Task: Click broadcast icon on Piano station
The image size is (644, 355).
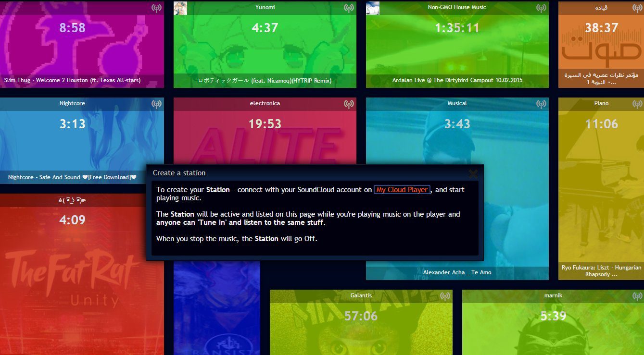Action: [x=637, y=104]
